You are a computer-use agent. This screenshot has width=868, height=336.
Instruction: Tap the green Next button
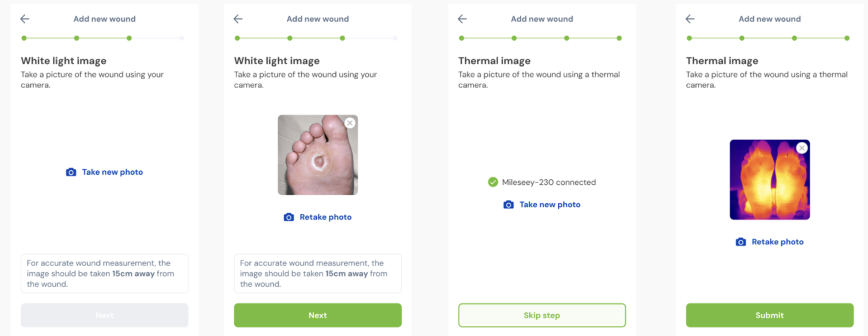pyautogui.click(x=317, y=315)
